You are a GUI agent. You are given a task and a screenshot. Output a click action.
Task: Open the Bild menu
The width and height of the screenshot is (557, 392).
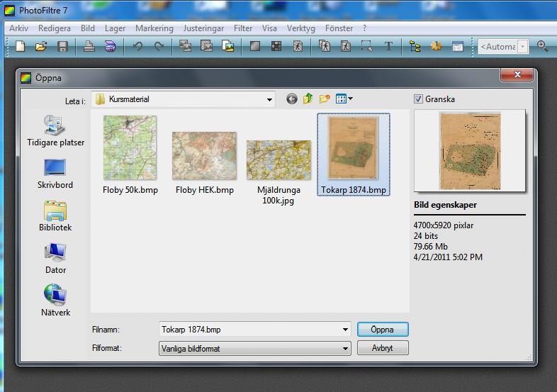pyautogui.click(x=87, y=28)
